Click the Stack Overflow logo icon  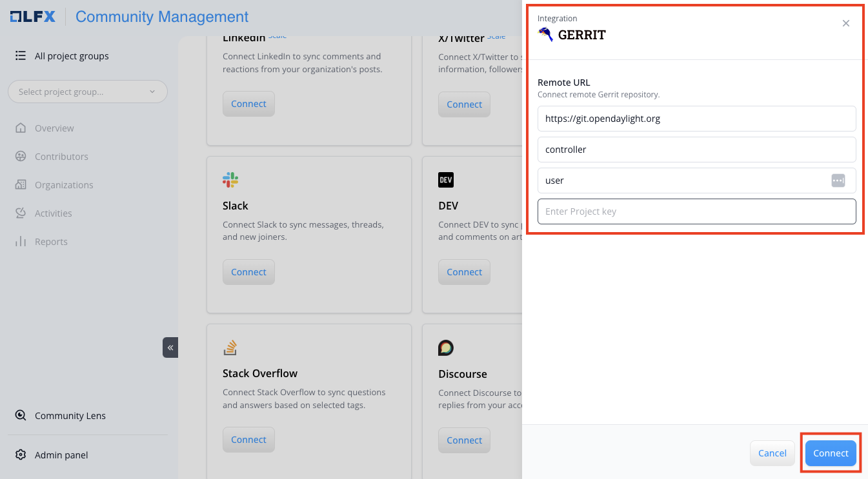(230, 348)
